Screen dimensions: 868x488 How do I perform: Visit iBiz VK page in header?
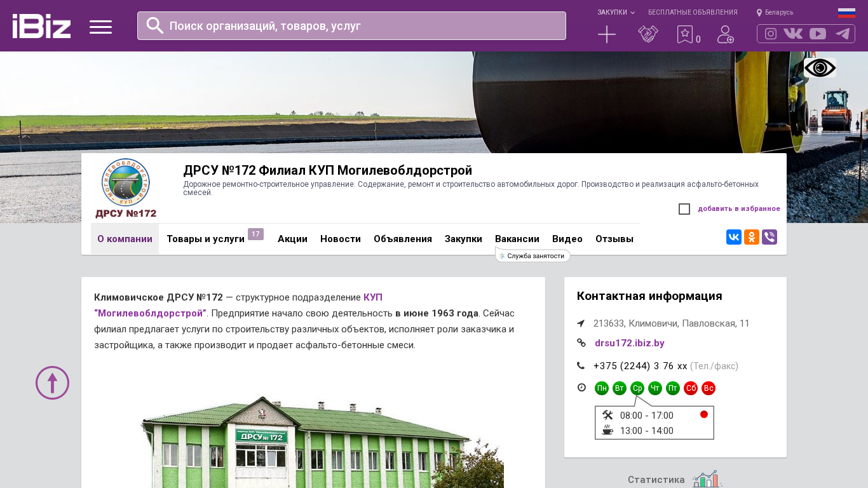click(793, 34)
